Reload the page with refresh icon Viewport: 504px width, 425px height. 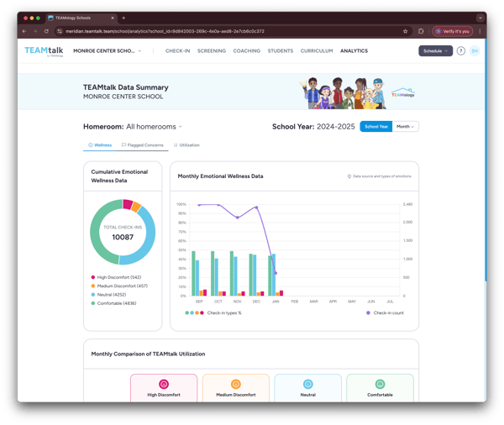pos(46,31)
